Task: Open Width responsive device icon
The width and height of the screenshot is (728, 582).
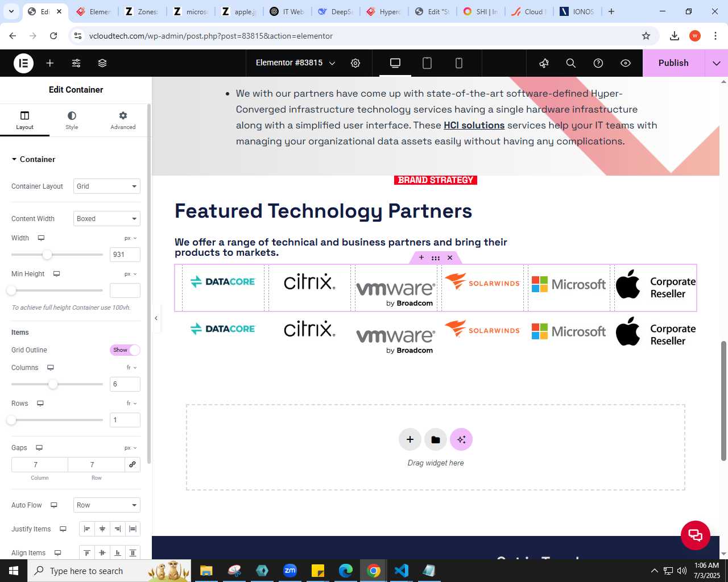Action: click(x=41, y=238)
